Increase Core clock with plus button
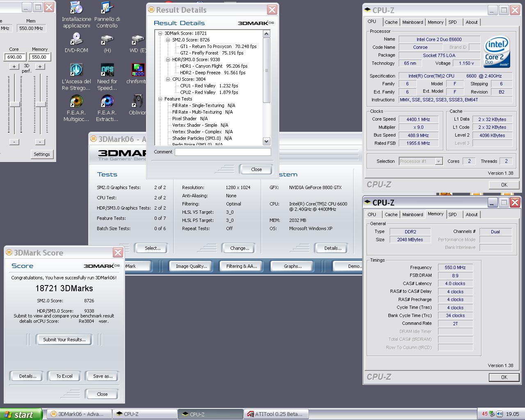 pos(14,66)
